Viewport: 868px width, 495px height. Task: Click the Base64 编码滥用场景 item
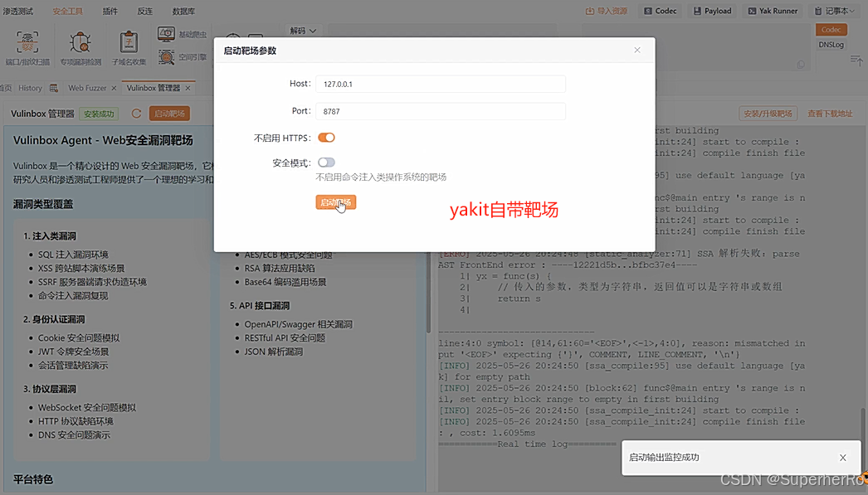coord(285,282)
